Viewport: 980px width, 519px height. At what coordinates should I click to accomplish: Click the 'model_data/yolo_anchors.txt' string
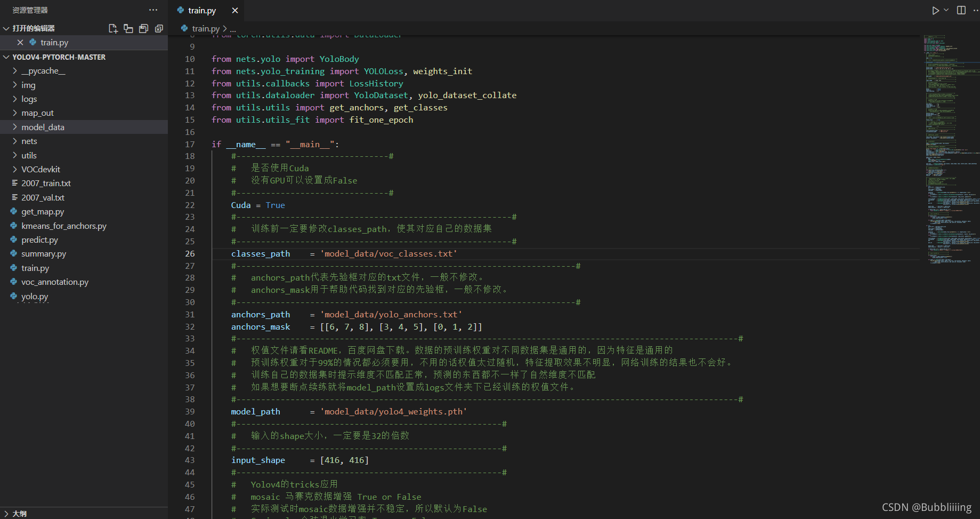pyautogui.click(x=391, y=315)
